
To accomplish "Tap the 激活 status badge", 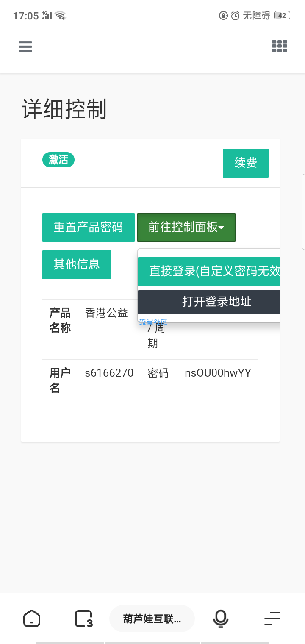I will [58, 160].
